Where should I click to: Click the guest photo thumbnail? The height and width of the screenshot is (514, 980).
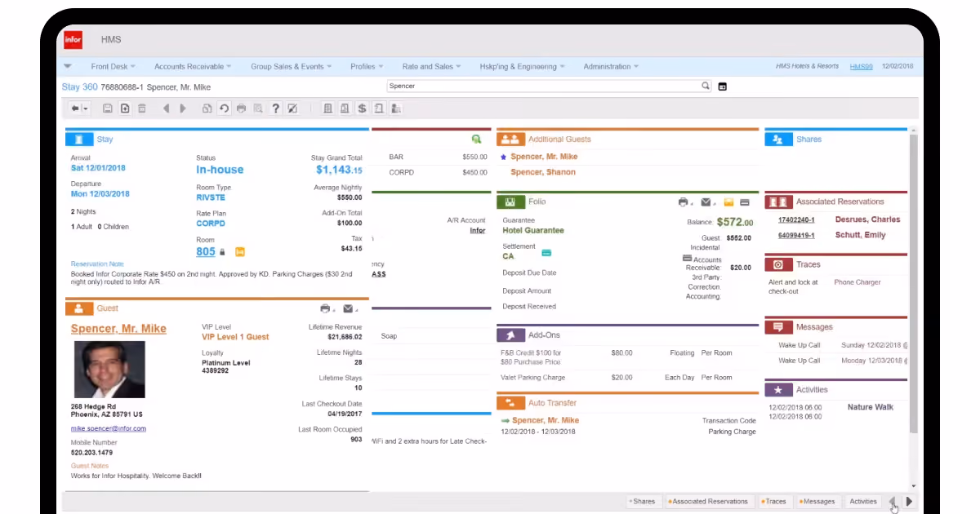(109, 370)
